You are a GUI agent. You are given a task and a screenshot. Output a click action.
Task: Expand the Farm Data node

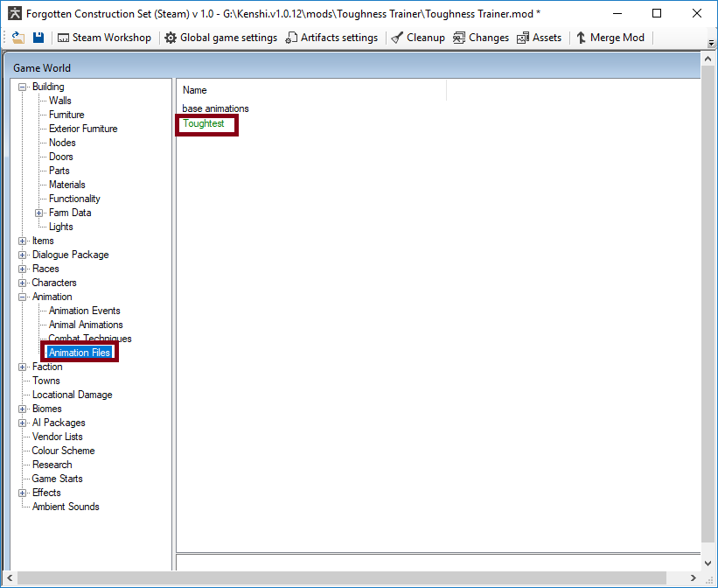pyautogui.click(x=39, y=213)
